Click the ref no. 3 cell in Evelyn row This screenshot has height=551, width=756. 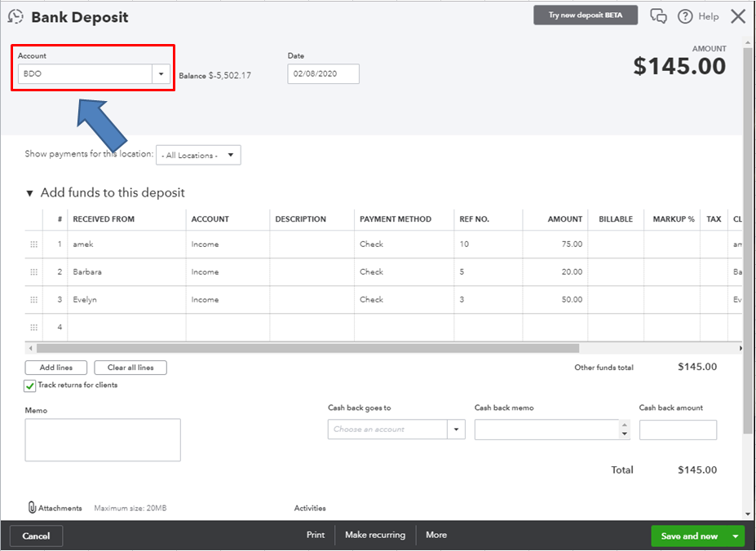tap(488, 299)
